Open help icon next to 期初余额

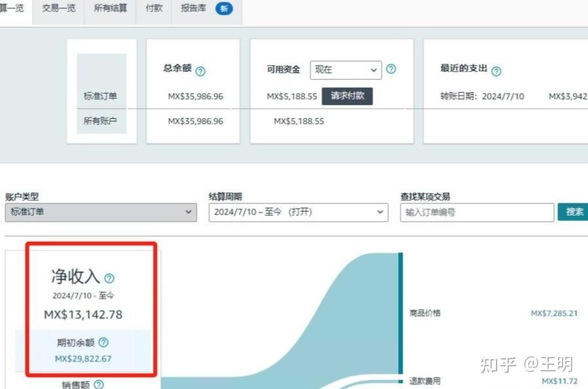[103, 343]
